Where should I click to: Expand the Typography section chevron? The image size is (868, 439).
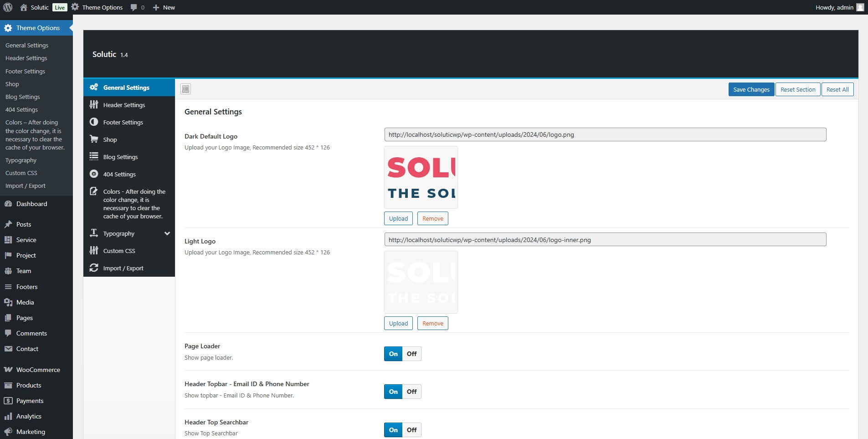pyautogui.click(x=167, y=233)
